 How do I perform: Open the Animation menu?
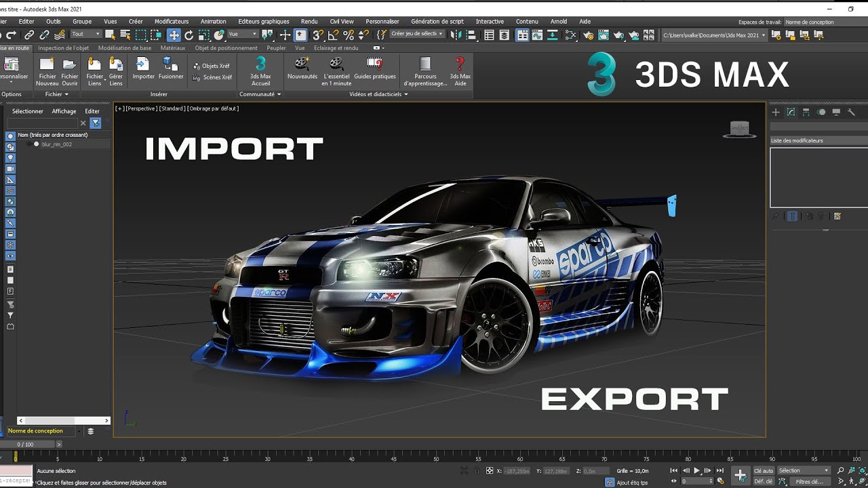point(214,22)
